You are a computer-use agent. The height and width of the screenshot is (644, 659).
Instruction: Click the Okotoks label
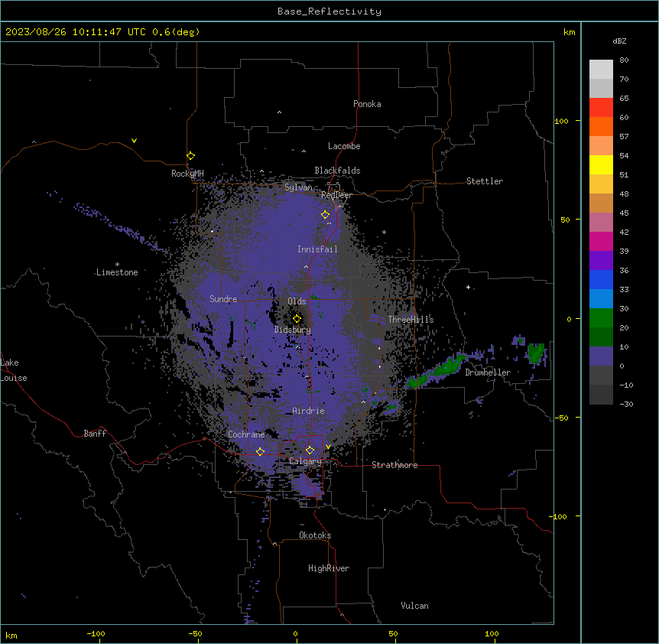315,535
